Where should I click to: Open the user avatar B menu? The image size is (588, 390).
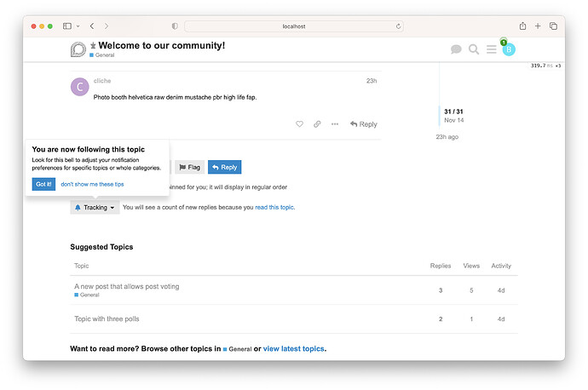tap(509, 49)
